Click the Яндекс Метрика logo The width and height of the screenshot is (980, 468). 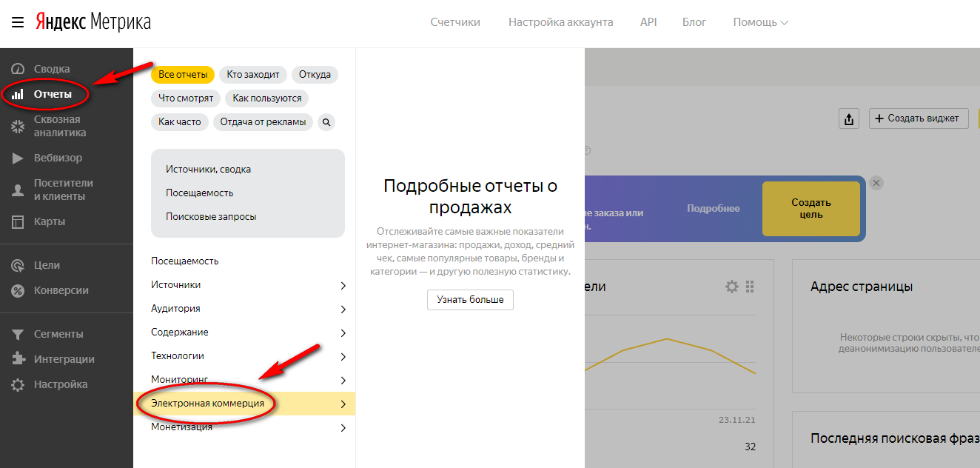tap(93, 22)
